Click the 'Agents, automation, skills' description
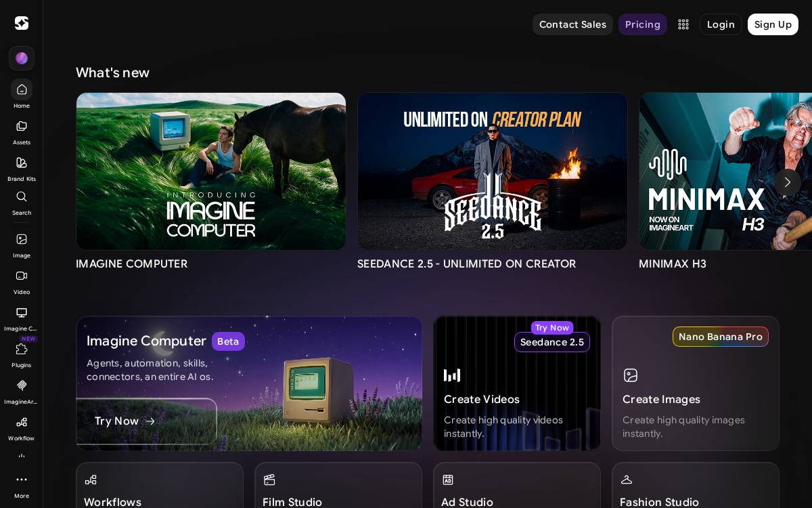This screenshot has height=508, width=812. (150, 370)
